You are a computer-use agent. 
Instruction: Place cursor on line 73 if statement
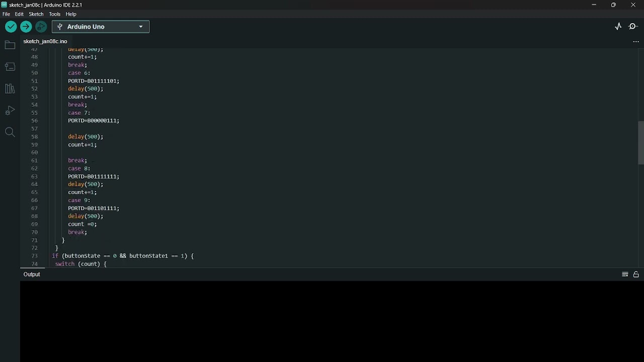point(123,256)
